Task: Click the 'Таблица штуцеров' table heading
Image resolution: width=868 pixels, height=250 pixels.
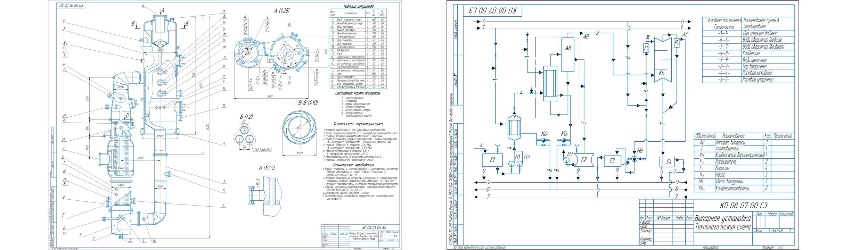Action: (x=358, y=6)
